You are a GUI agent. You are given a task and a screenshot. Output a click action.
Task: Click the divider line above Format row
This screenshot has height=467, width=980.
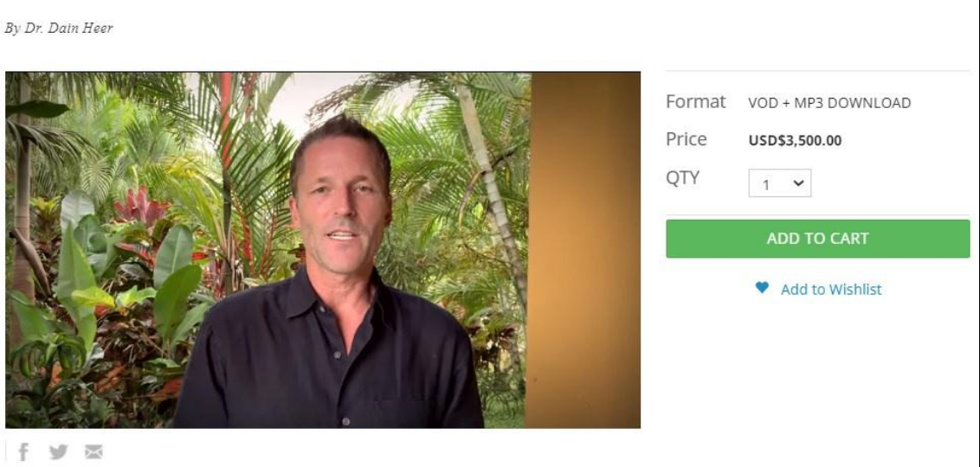[x=817, y=71]
